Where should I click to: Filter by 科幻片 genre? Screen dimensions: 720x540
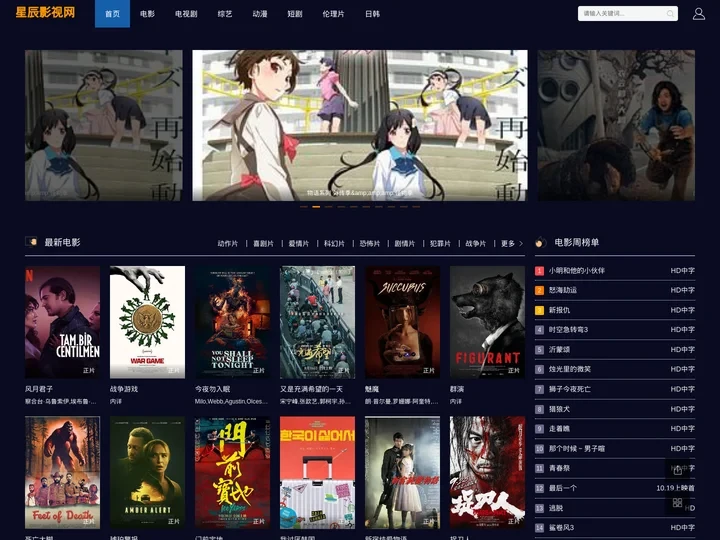(x=334, y=243)
